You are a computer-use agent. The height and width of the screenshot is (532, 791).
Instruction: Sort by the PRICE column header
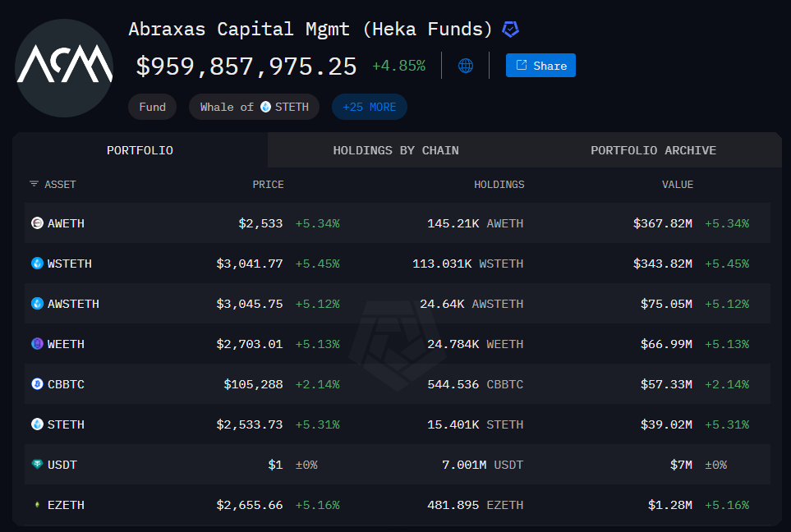point(268,185)
